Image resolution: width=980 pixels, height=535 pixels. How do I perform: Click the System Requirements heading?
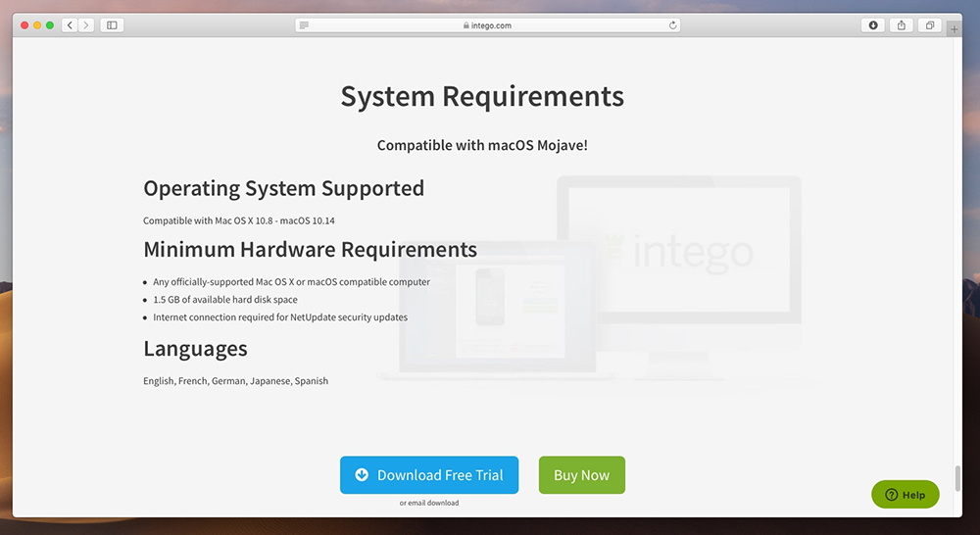482,96
